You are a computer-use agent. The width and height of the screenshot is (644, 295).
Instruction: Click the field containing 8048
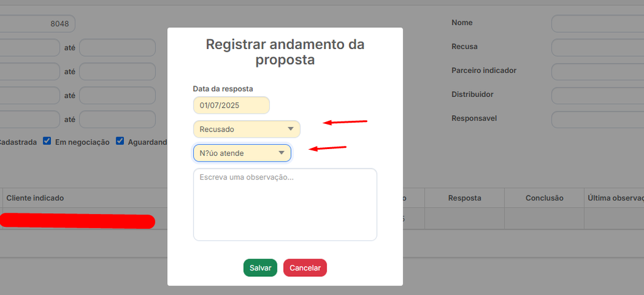point(38,24)
